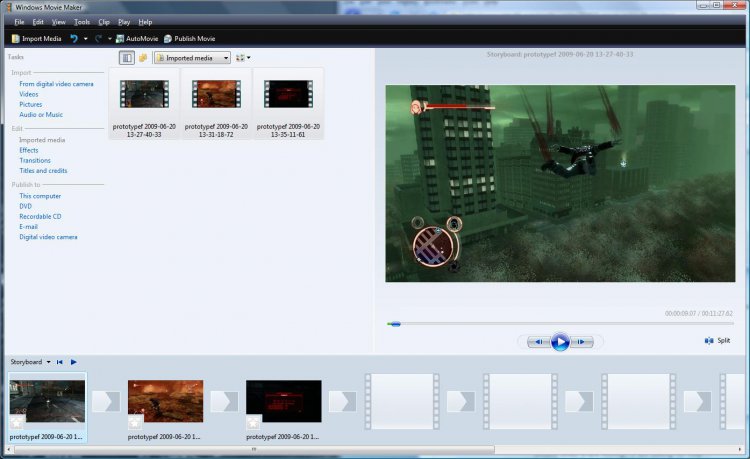Click the Previous Frame button
Screen dimensions: 750x459
pyautogui.click(x=538, y=342)
